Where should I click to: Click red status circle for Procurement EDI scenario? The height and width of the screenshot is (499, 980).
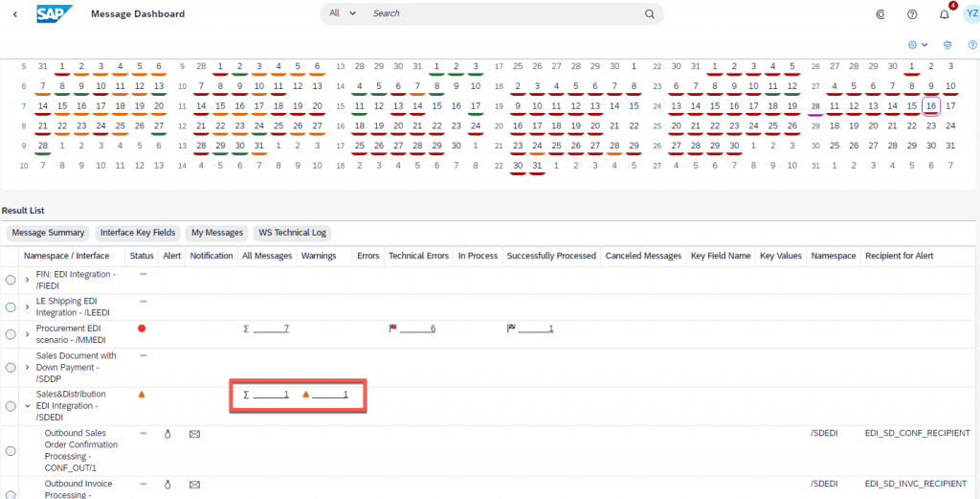tap(142, 329)
